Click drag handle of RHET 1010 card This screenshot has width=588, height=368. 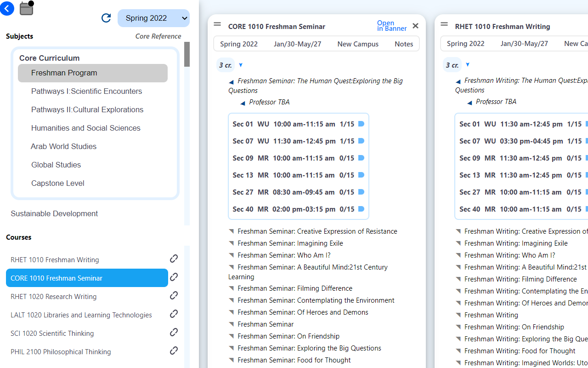tap(444, 24)
